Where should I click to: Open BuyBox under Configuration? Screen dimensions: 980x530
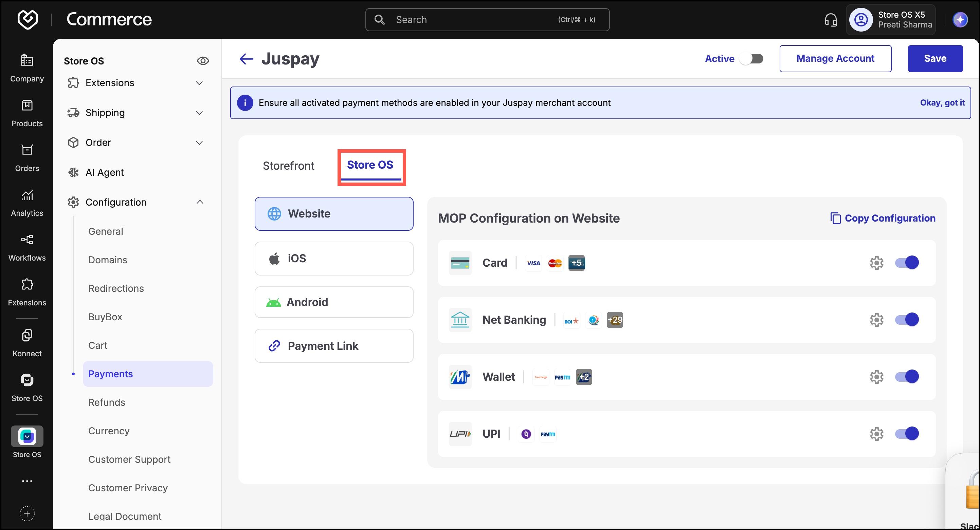[105, 317]
